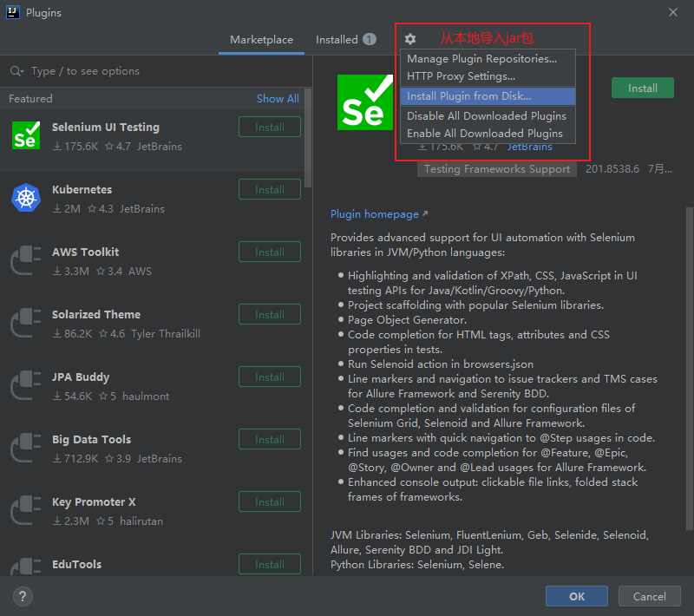Choose Enable All Downloaded Plugins
The image size is (694, 616).
(488, 134)
